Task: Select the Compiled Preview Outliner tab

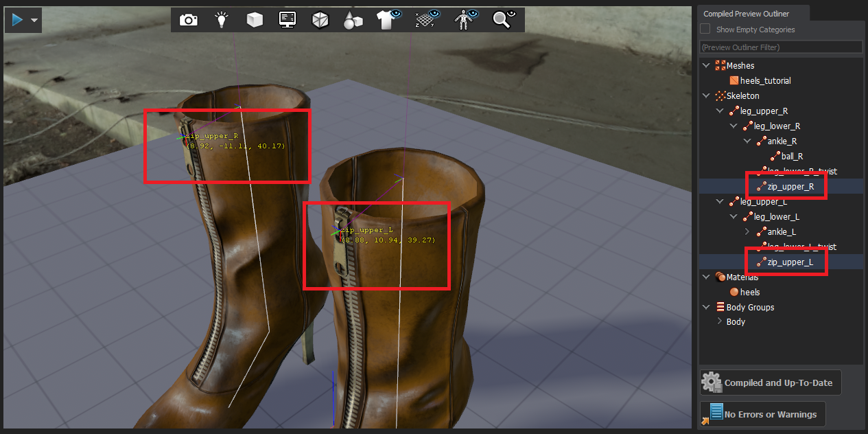Action: pyautogui.click(x=747, y=14)
